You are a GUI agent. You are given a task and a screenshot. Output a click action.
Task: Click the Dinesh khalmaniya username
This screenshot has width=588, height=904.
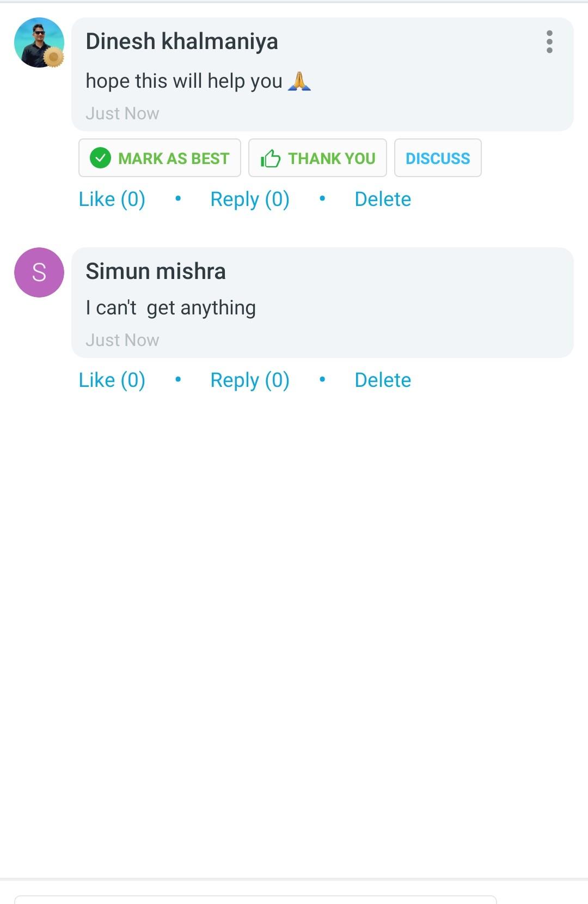coord(182,41)
